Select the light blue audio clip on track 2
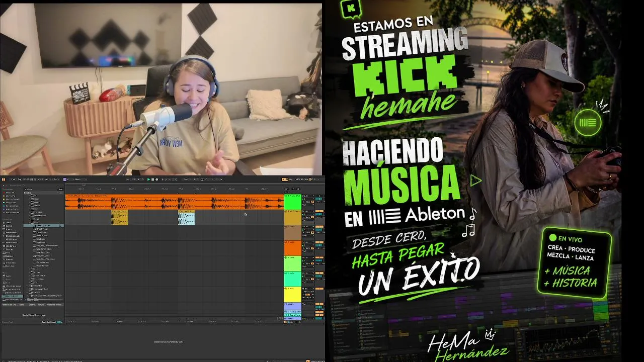 (186, 218)
